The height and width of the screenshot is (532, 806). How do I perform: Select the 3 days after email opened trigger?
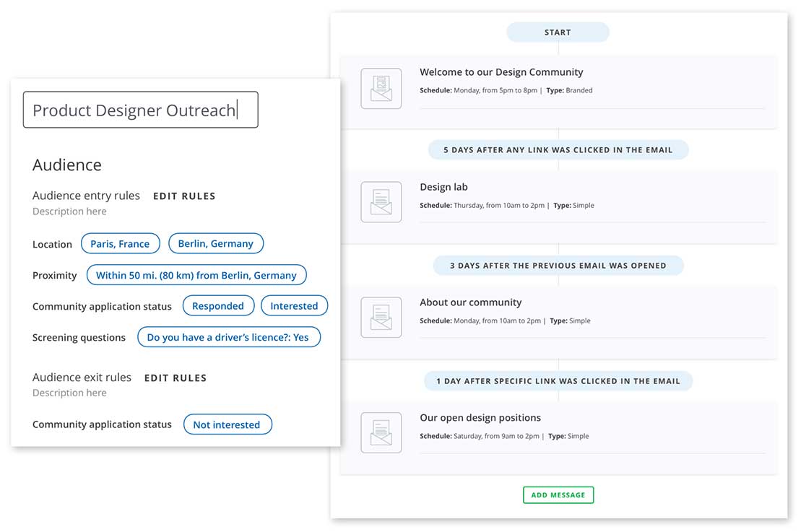click(x=558, y=266)
